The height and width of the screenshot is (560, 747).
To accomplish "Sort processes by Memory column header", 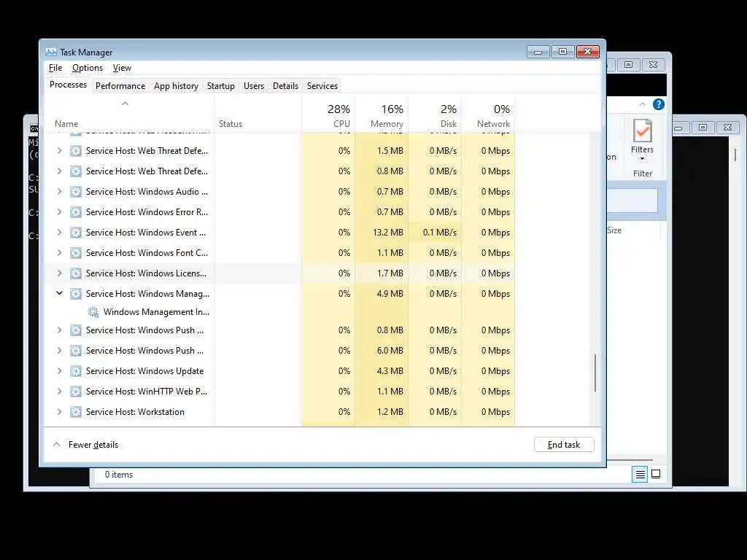I will pos(382,114).
